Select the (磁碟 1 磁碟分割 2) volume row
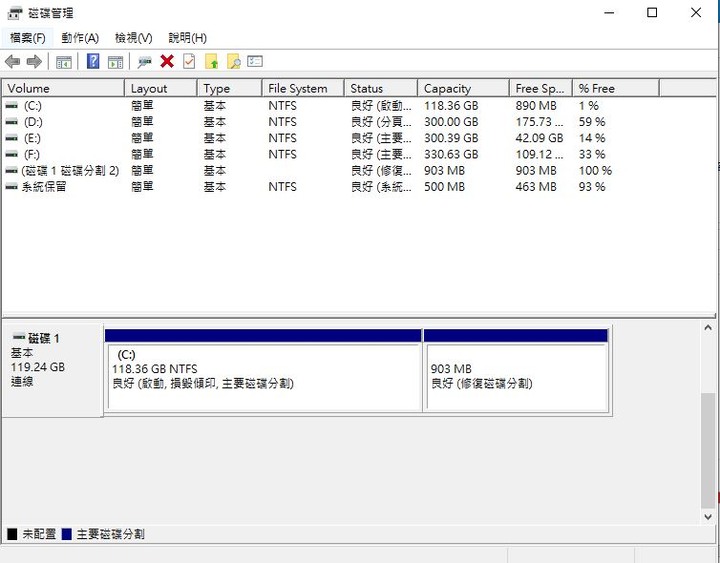720x563 pixels. (70, 171)
